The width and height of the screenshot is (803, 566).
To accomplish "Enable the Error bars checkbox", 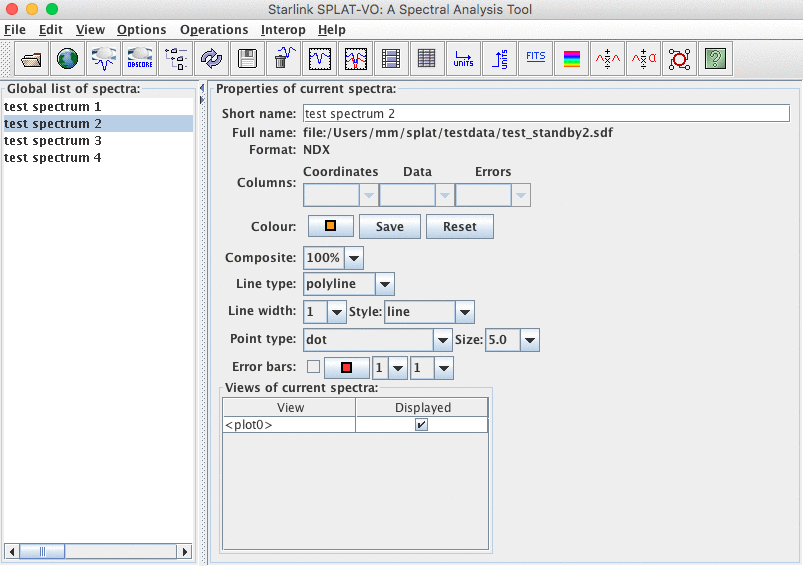I will 313,367.
